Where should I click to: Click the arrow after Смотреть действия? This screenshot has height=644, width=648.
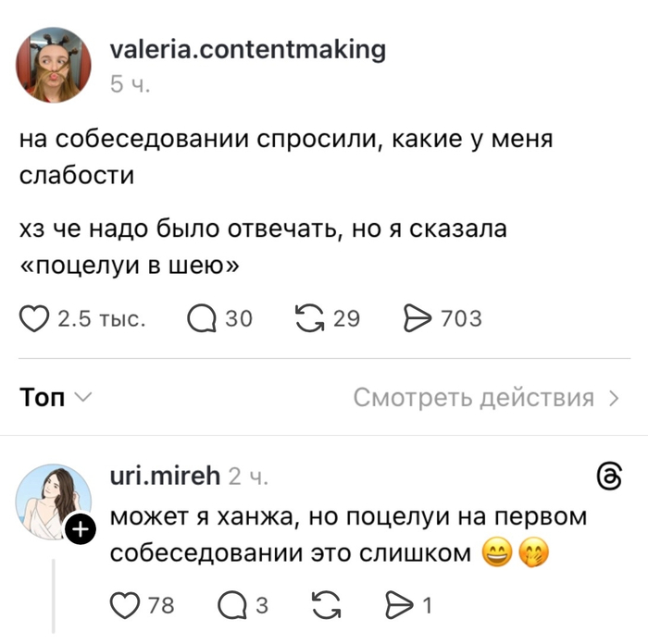(615, 398)
